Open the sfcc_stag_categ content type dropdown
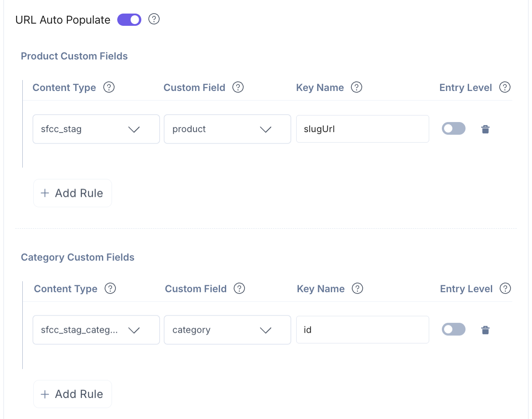 [96, 330]
